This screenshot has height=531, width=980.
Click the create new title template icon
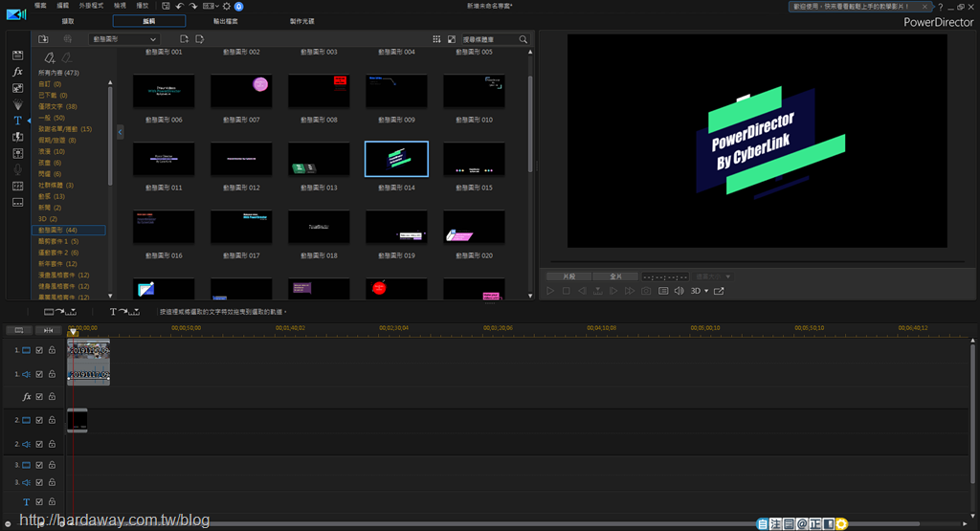point(184,38)
